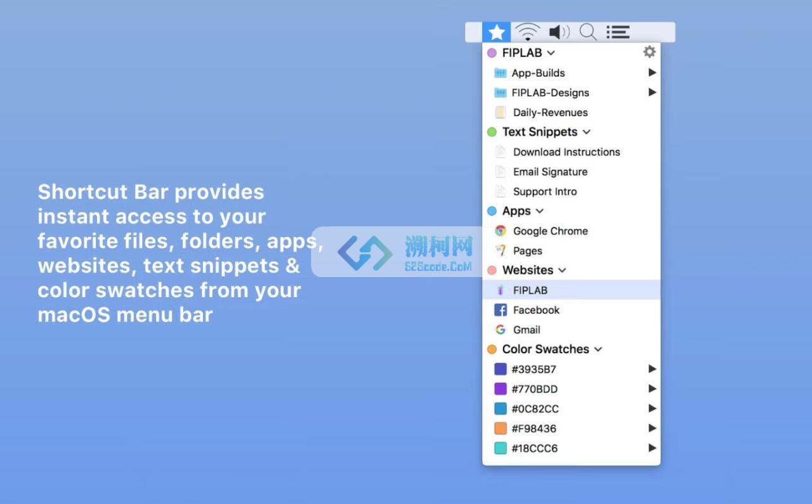Click the Gmail Google icon
The width and height of the screenshot is (812, 504).
point(501,330)
